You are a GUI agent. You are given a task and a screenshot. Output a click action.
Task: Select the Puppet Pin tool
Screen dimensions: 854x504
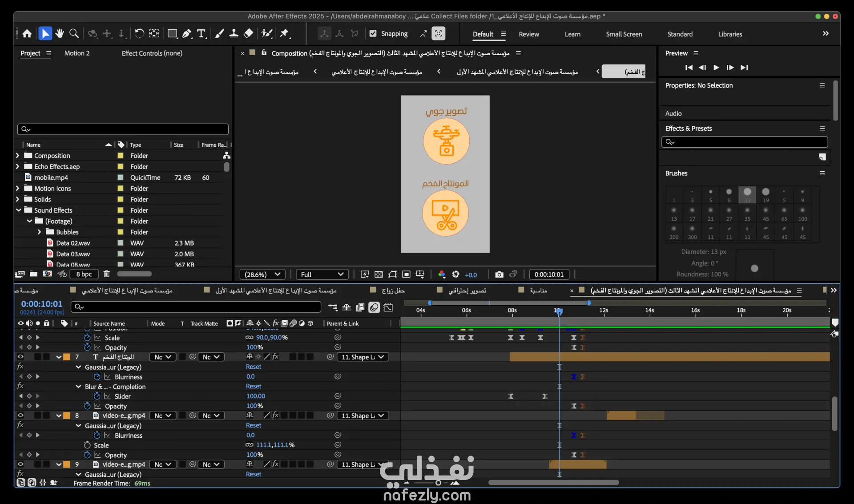[x=285, y=34]
